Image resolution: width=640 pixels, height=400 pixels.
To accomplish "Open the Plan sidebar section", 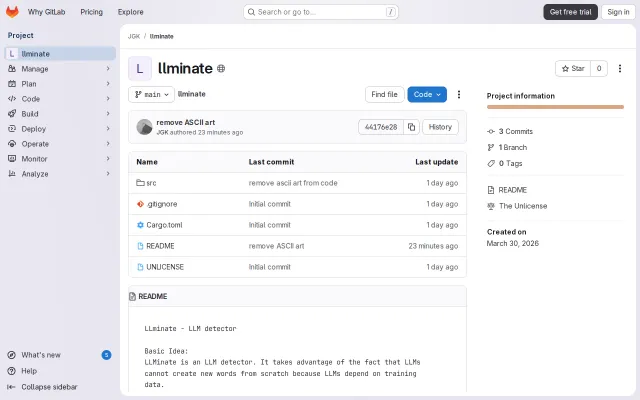I will [x=60, y=84].
